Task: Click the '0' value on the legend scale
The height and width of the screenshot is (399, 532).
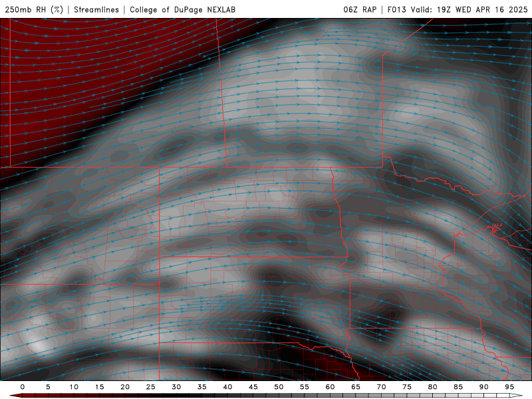Action: pos(23,387)
